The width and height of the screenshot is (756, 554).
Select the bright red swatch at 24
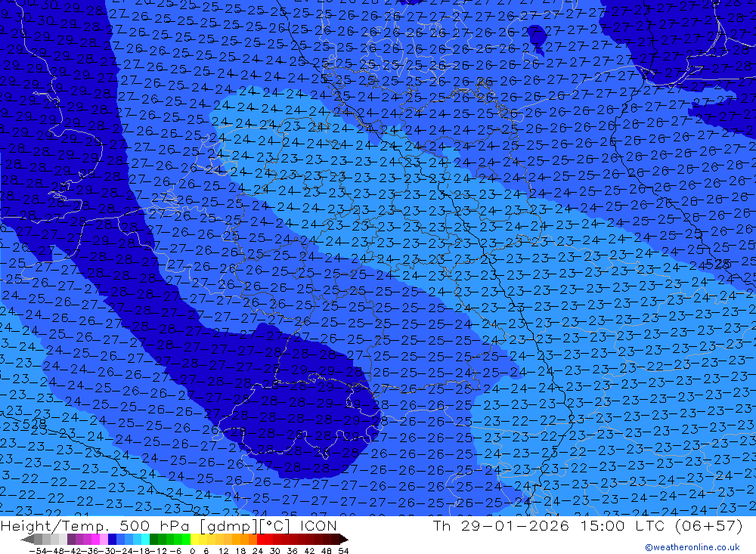(x=260, y=539)
